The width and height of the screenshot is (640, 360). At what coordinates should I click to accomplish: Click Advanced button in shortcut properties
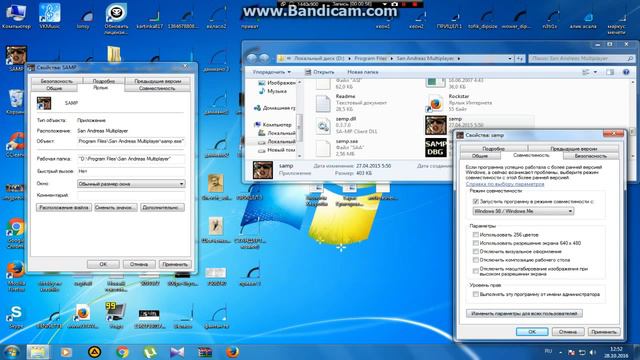coord(162,207)
